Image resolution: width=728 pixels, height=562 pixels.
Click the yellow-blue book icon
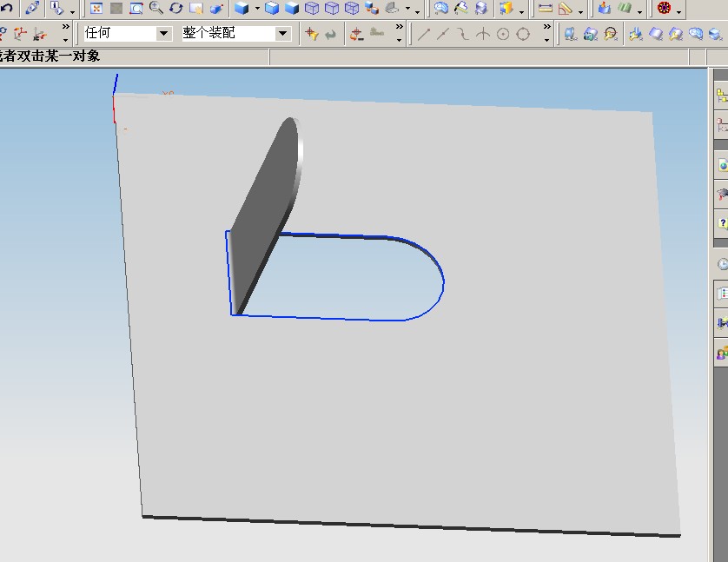point(506,8)
